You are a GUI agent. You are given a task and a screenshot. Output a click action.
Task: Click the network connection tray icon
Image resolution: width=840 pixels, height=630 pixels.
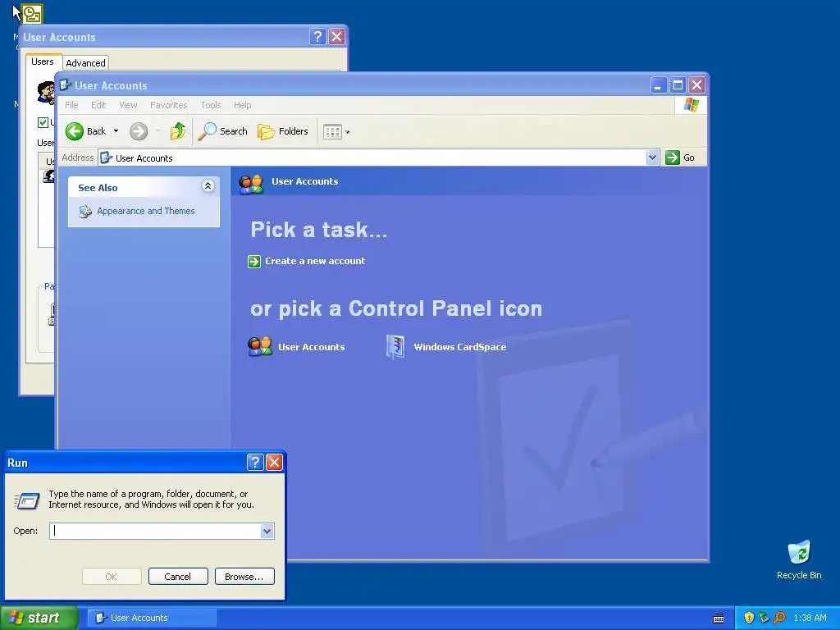point(764,618)
